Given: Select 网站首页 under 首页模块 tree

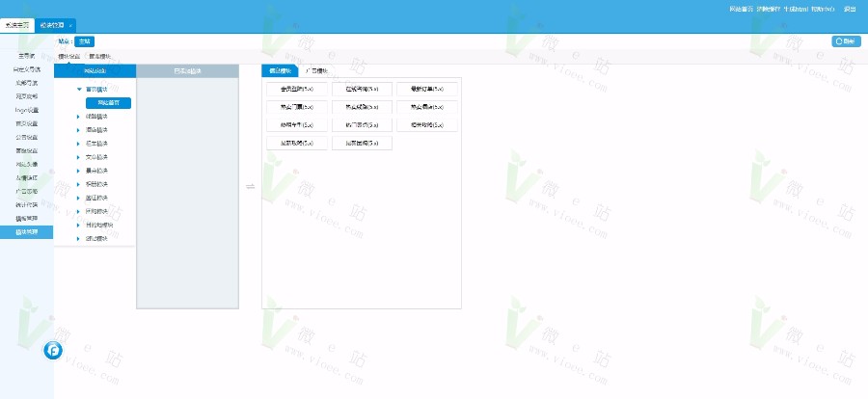Looking at the screenshot, I should 108,103.
